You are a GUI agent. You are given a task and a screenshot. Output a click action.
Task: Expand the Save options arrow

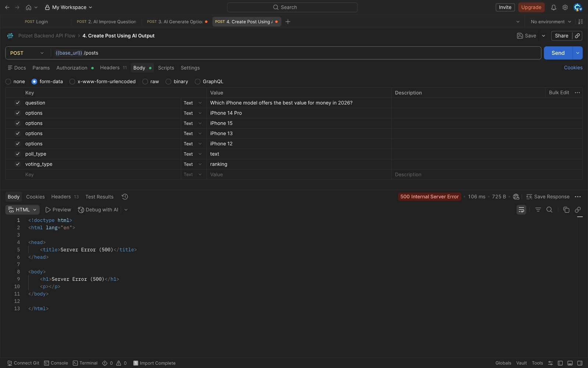[x=544, y=36]
